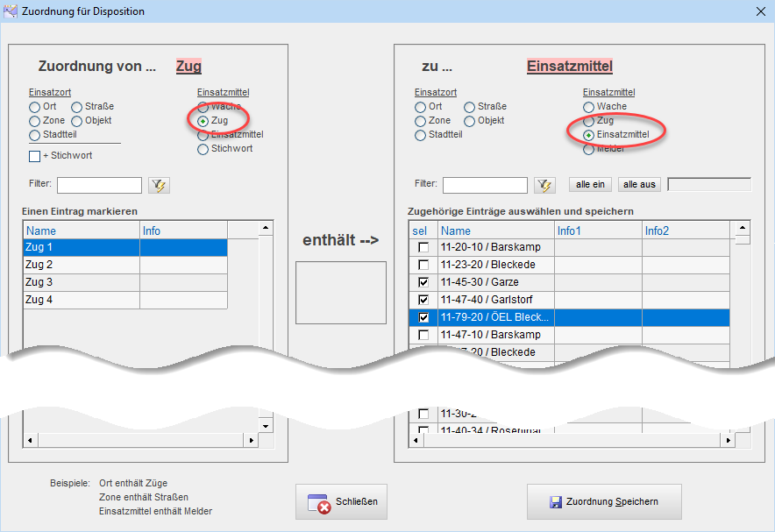This screenshot has height=532, width=775.
Task: Click the dialog title bar app icon
Action: pyautogui.click(x=10, y=11)
